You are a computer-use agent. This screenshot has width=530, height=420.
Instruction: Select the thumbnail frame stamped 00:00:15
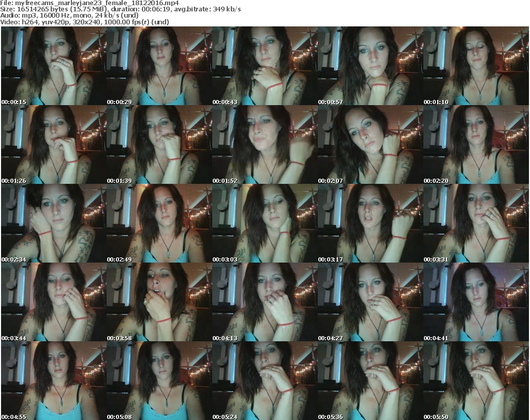(x=54, y=66)
